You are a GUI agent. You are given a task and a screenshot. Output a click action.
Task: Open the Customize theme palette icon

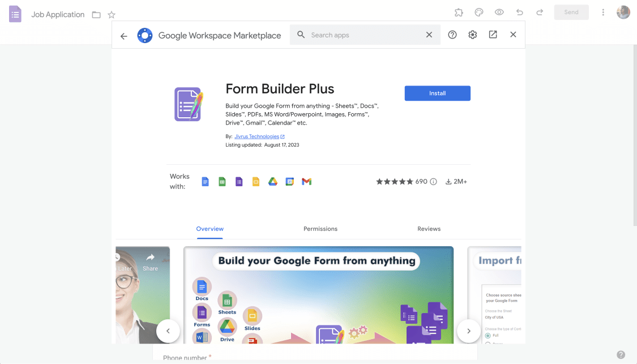point(478,12)
